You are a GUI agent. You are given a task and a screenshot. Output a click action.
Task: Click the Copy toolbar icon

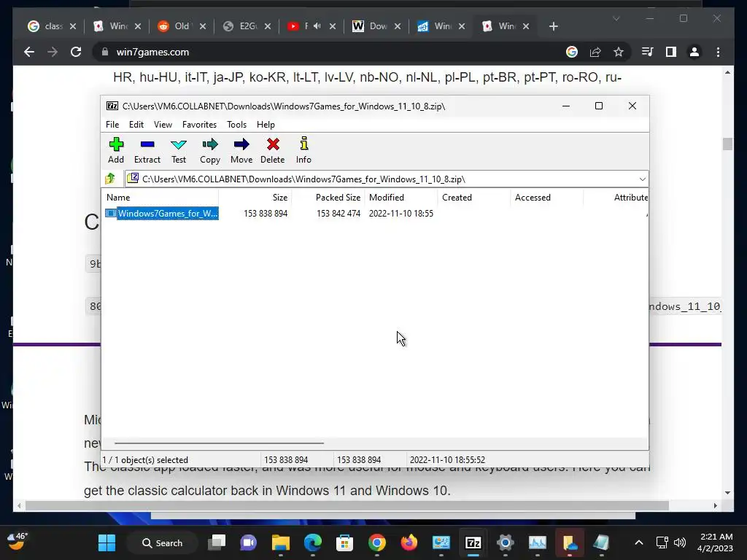pos(210,150)
